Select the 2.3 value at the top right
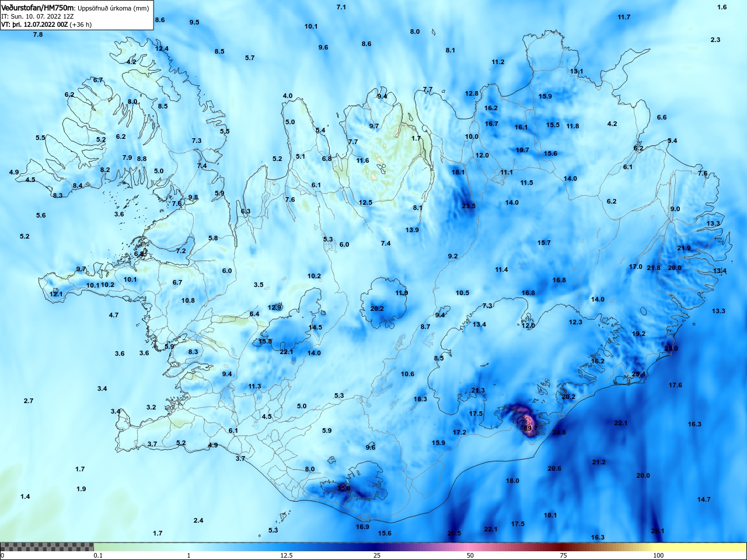The height and width of the screenshot is (560, 747). coord(715,40)
